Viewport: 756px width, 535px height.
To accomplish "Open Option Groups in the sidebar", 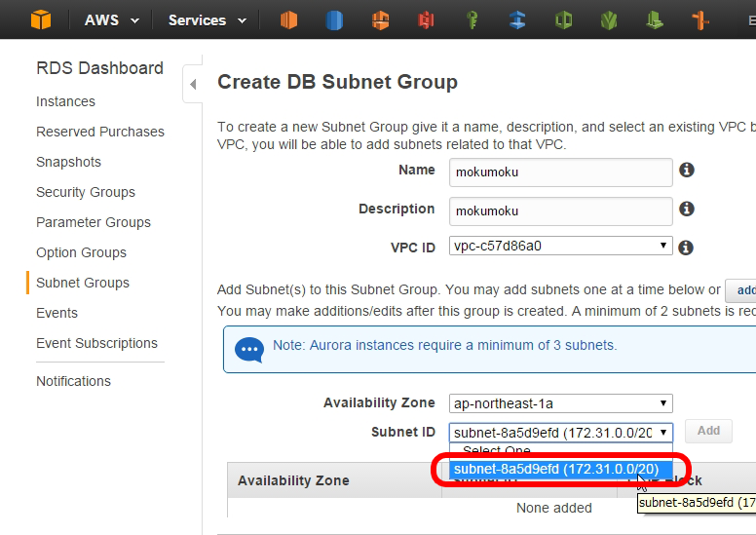I will coord(81,252).
